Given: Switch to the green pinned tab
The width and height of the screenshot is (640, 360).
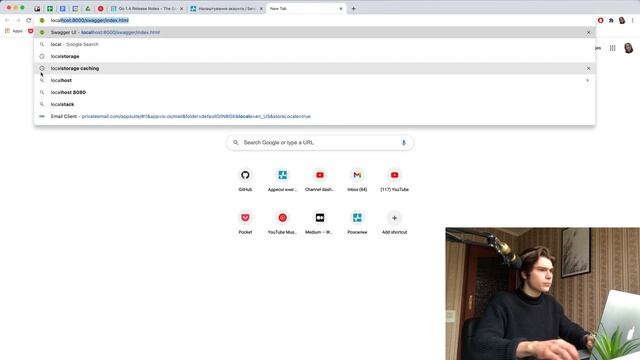Looking at the screenshot, I should click(x=50, y=8).
